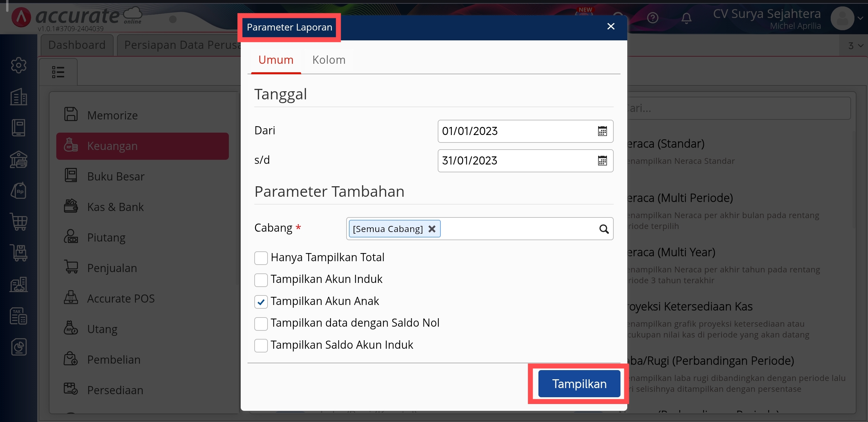Select Buku Besar report category
Image resolution: width=868 pixels, height=422 pixels.
[116, 176]
